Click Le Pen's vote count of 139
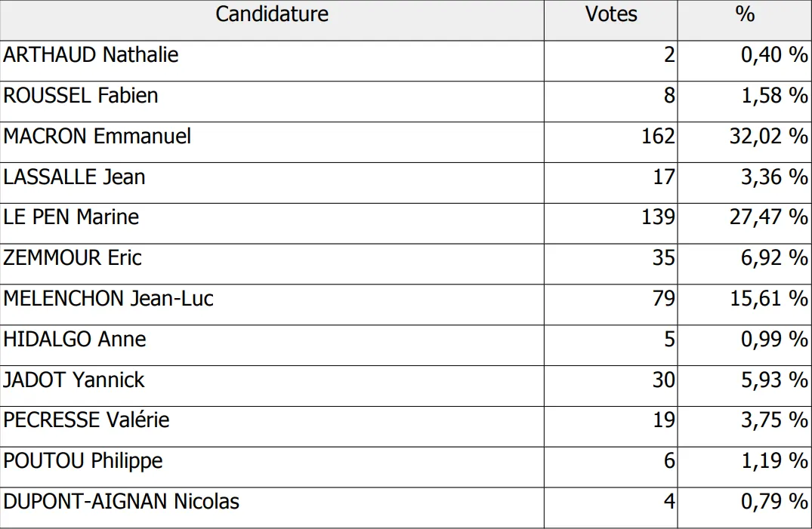The image size is (812, 529). coord(656,217)
